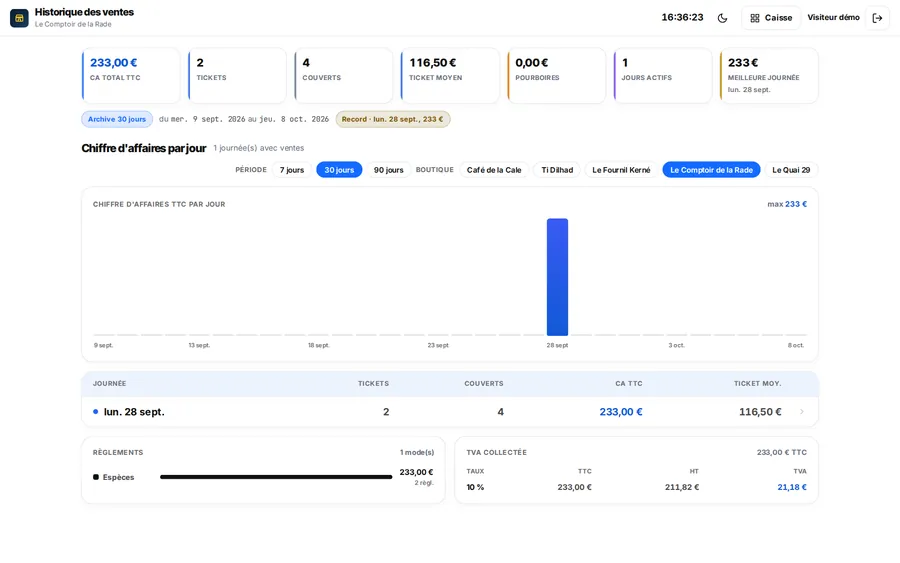Click the 233,00 € CA TTC row value

point(621,411)
